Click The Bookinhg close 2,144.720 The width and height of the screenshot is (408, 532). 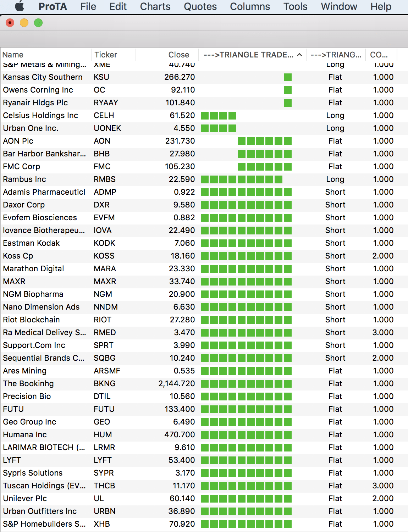177,383
